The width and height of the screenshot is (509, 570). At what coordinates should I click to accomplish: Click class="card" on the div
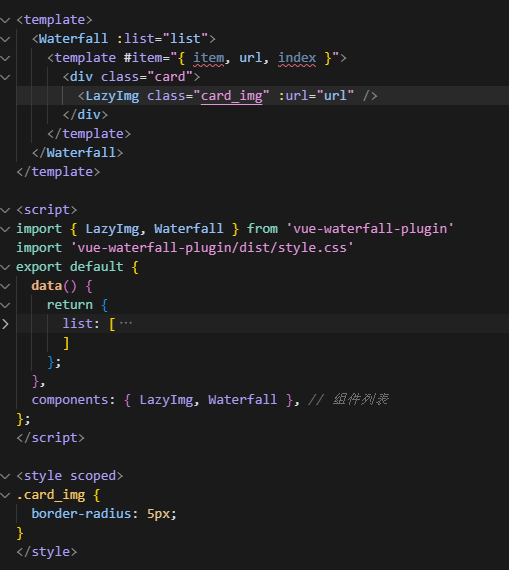tap(147, 77)
